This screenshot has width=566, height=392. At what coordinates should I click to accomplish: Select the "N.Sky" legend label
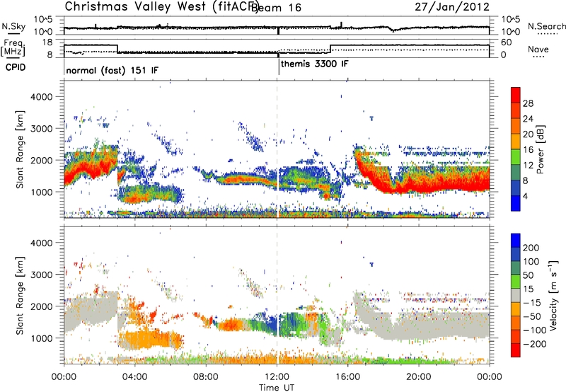pos(13,26)
